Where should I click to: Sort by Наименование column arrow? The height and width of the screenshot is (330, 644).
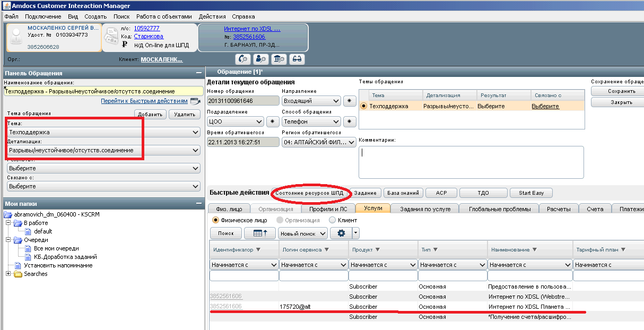534,249
